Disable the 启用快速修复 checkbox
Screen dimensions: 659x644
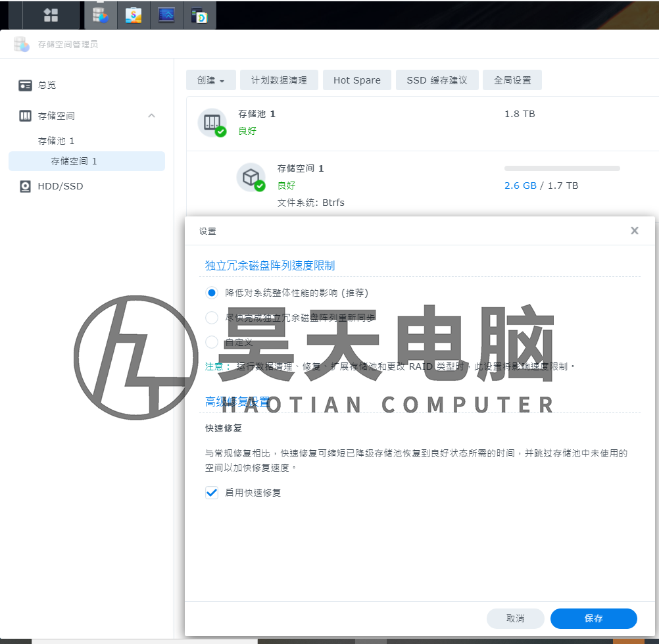[x=212, y=492]
